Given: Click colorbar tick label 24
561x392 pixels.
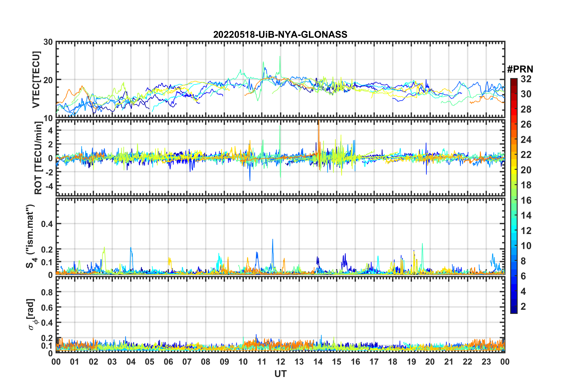Looking at the screenshot, I should point(526,139).
